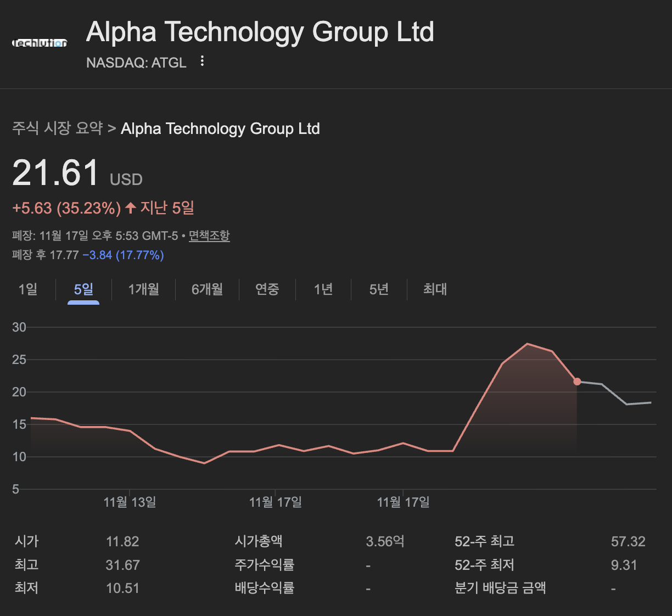672x616 pixels.
Task: Click the 시가 value 11.82
Action: (x=122, y=541)
